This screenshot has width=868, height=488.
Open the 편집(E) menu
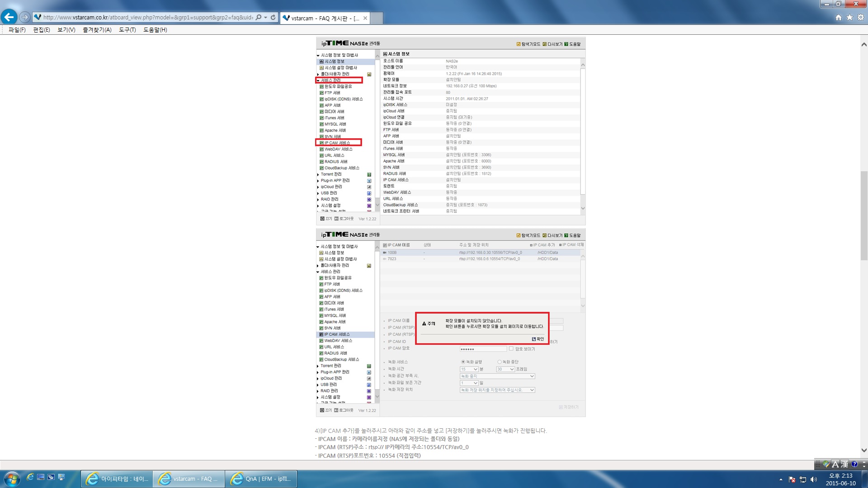(x=41, y=30)
